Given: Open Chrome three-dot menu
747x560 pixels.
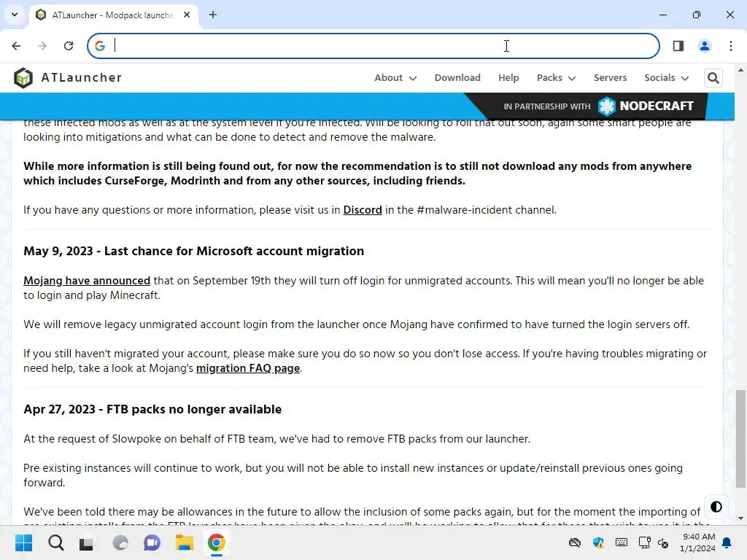Looking at the screenshot, I should click(731, 46).
